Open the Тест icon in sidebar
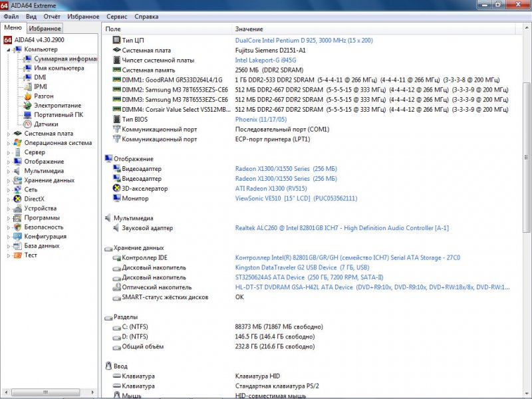 pos(18,255)
